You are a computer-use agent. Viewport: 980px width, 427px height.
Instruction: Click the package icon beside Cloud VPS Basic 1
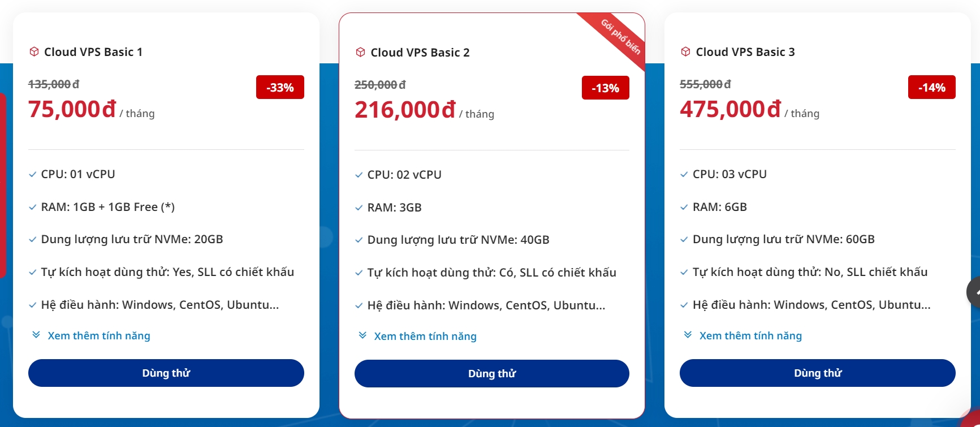coord(34,52)
